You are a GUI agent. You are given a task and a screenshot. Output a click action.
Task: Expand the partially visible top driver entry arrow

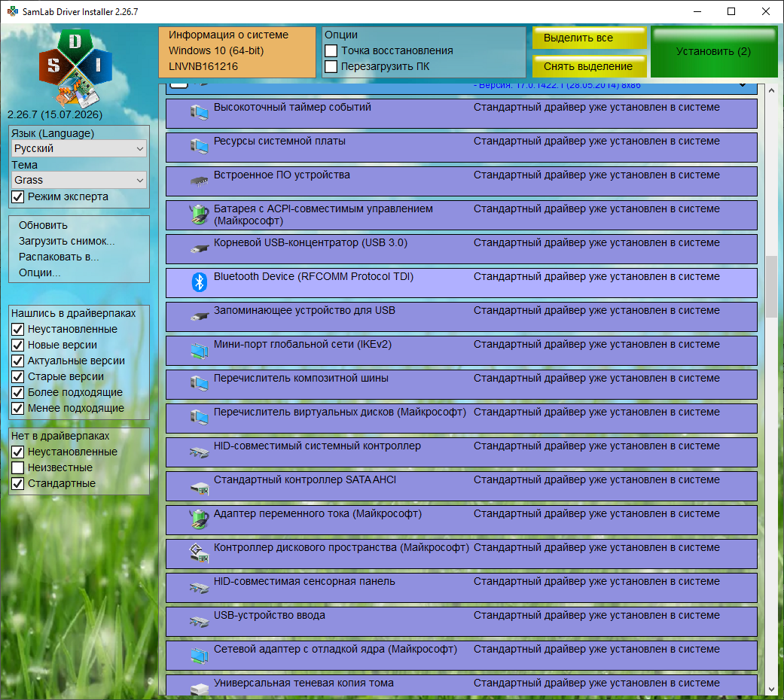click(743, 86)
